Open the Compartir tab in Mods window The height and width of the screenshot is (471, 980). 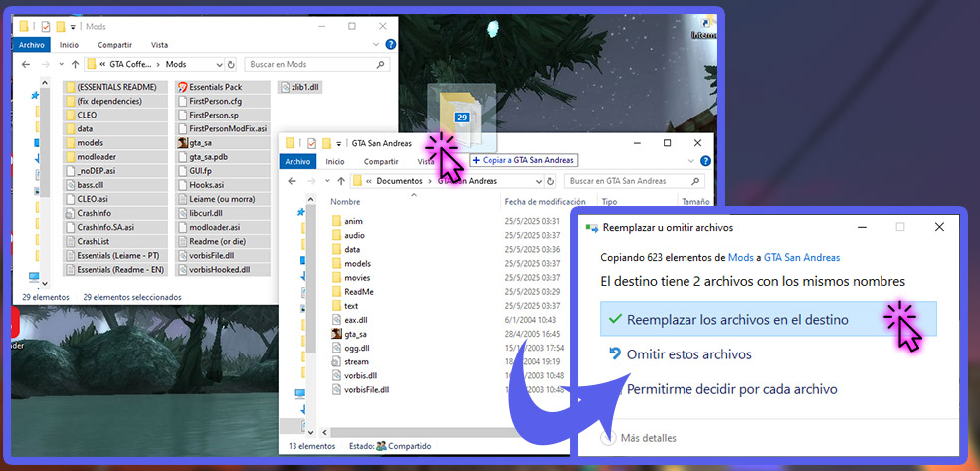[115, 45]
